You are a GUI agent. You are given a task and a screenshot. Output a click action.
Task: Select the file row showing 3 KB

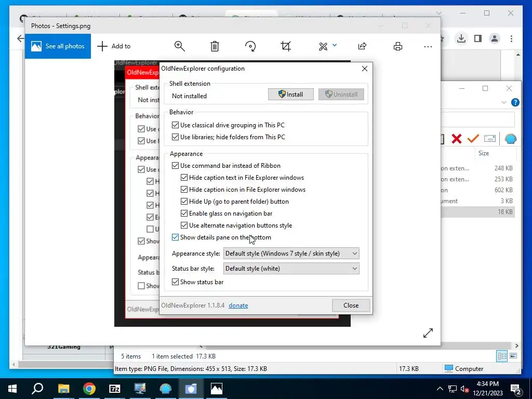click(477, 201)
